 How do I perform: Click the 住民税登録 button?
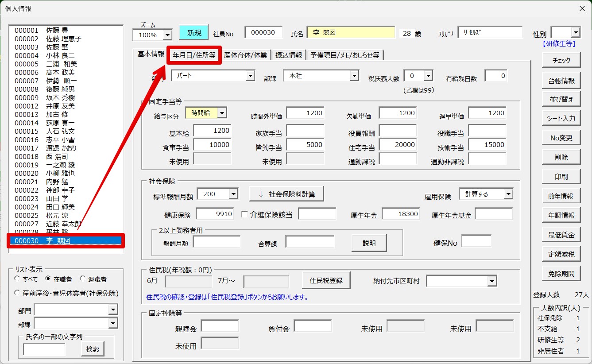click(x=326, y=280)
